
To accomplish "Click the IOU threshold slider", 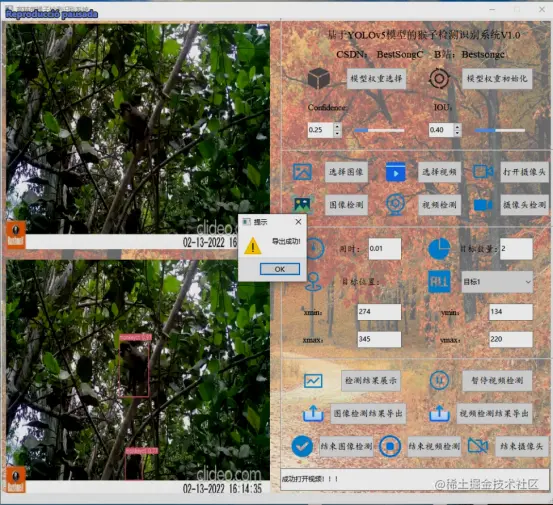I will (500, 130).
